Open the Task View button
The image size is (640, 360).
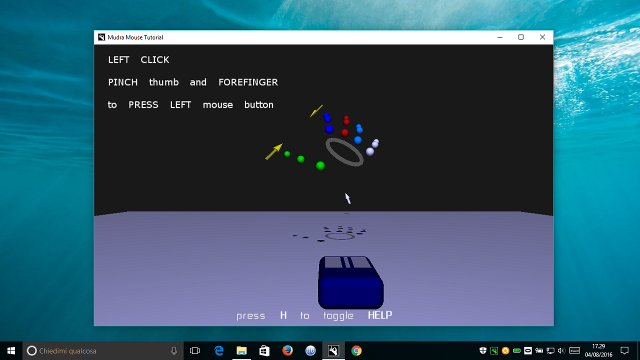[195, 351]
